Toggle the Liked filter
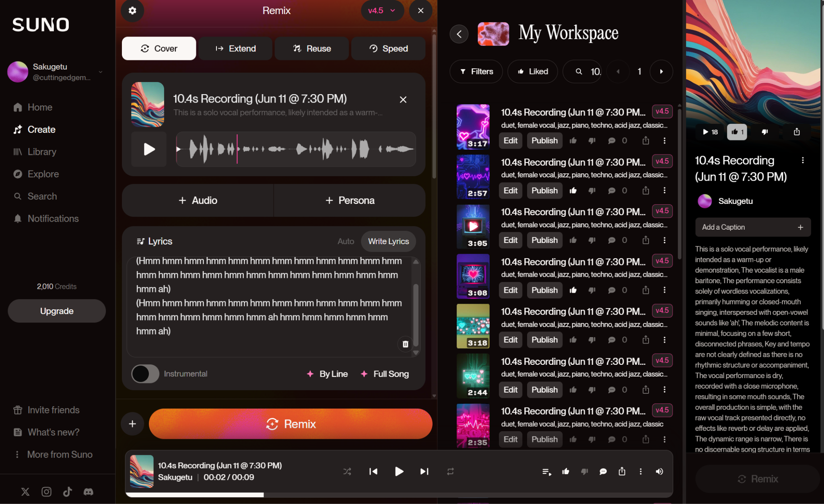Viewport: 824px width, 504px height. (x=533, y=72)
